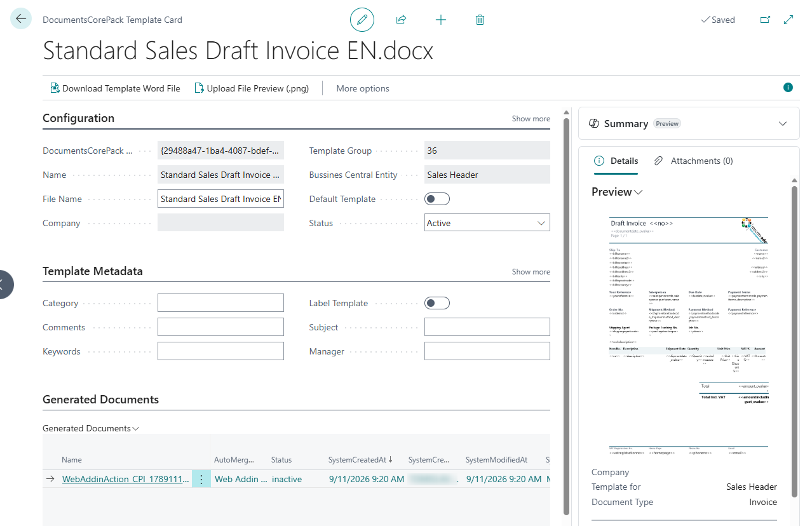Click the Comments input field
The image size is (812, 526).
coord(220,327)
